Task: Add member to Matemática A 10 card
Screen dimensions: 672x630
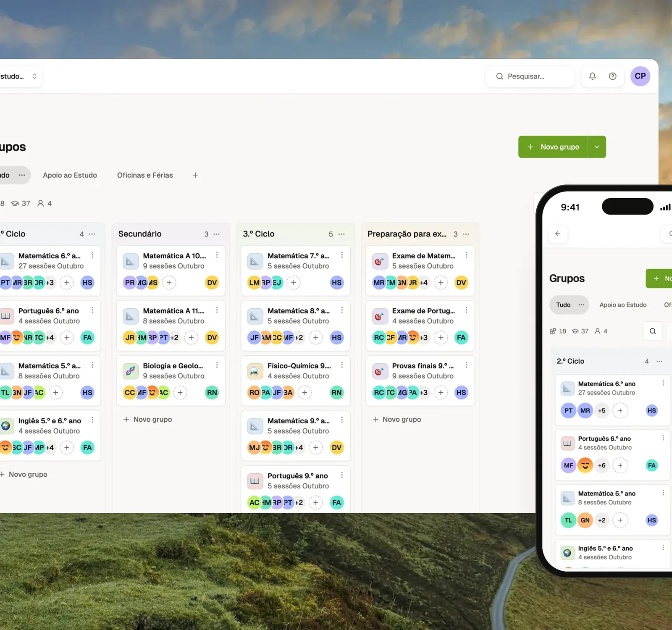Action: [169, 283]
